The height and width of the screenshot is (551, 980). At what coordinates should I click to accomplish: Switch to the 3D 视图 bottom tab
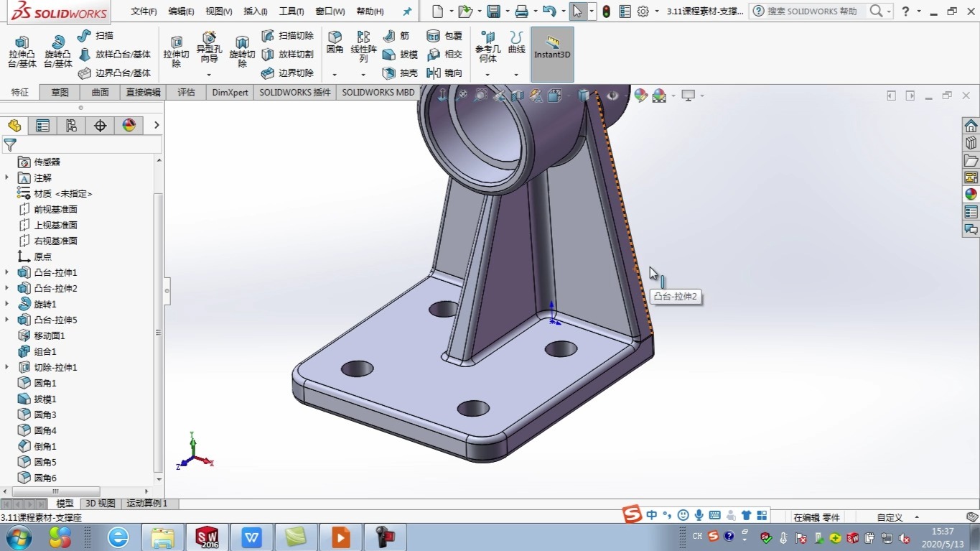tap(100, 504)
